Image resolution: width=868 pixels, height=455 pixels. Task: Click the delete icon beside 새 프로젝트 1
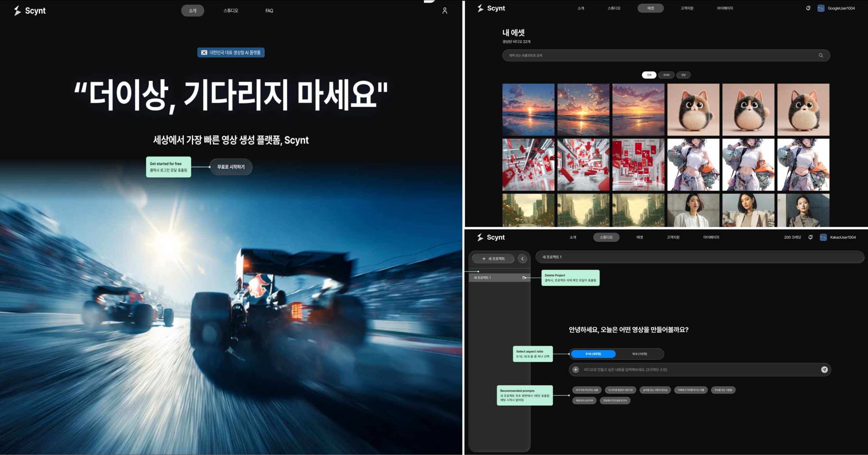(x=524, y=278)
